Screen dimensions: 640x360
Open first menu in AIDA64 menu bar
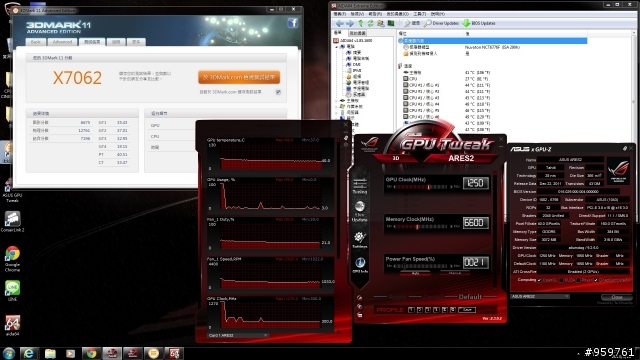(340, 14)
